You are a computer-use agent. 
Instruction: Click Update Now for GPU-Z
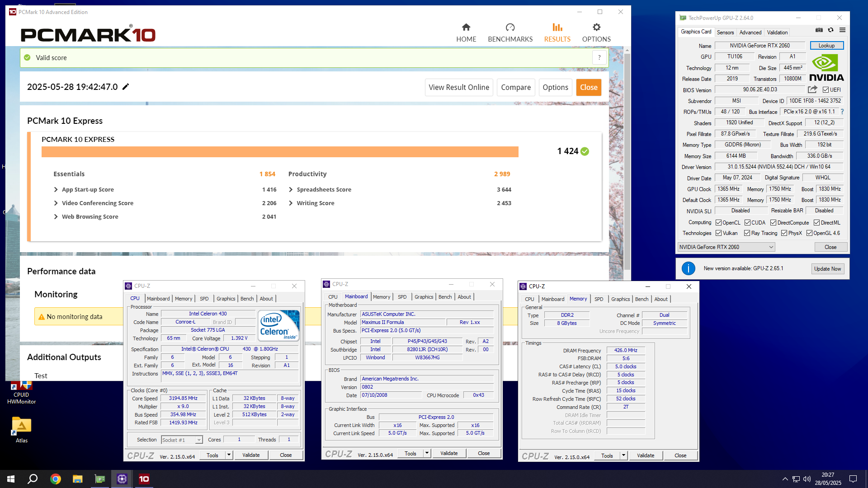click(827, 269)
